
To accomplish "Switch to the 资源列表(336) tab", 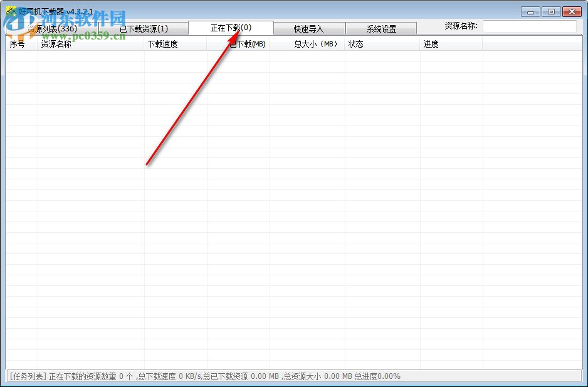I will tap(52, 28).
